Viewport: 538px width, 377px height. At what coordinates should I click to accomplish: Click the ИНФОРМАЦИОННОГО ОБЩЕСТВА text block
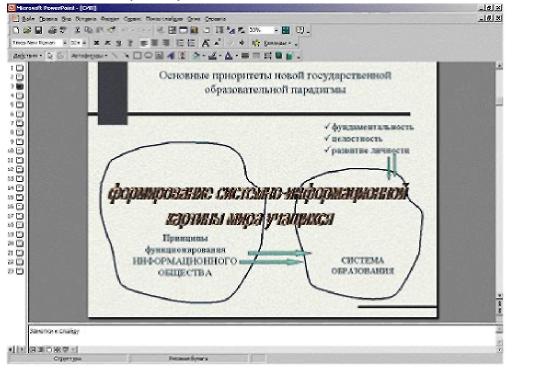(x=185, y=267)
